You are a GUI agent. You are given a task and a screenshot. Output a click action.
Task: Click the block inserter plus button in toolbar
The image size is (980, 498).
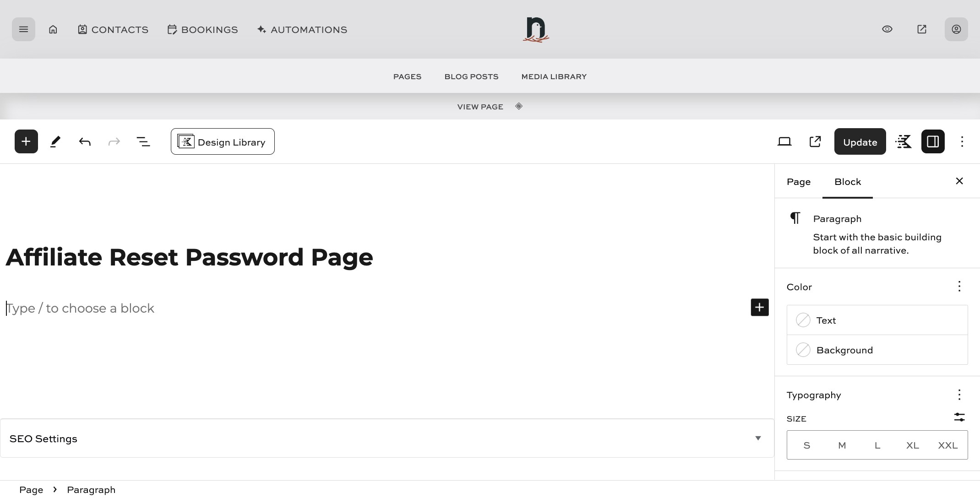[26, 141]
